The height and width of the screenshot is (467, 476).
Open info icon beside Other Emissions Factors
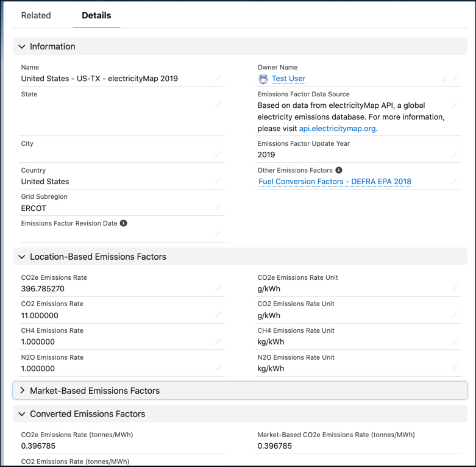coord(339,170)
